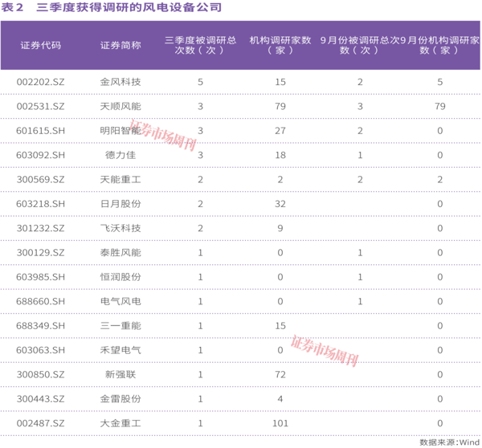Click company name 金风科技
Viewport: 482px width, 448px height.
120,82
